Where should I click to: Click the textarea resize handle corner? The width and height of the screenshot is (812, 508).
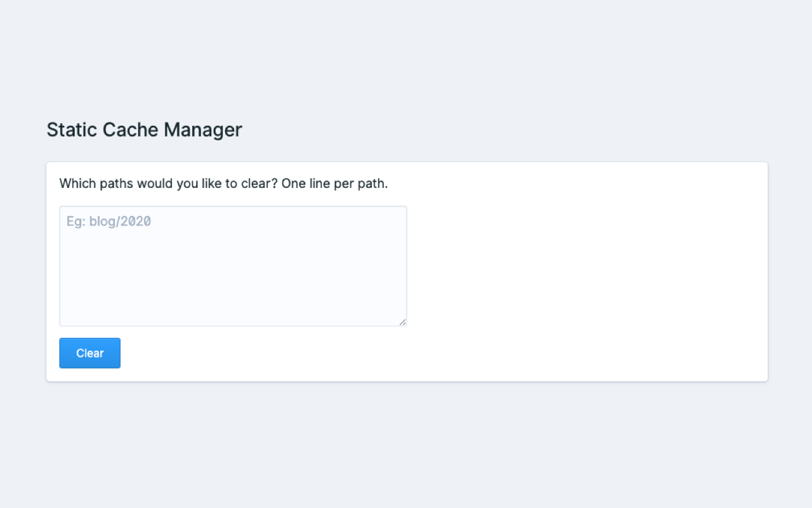(402, 322)
